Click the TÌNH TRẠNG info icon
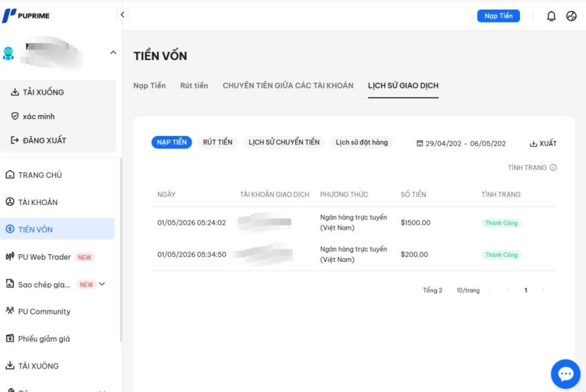 (553, 167)
